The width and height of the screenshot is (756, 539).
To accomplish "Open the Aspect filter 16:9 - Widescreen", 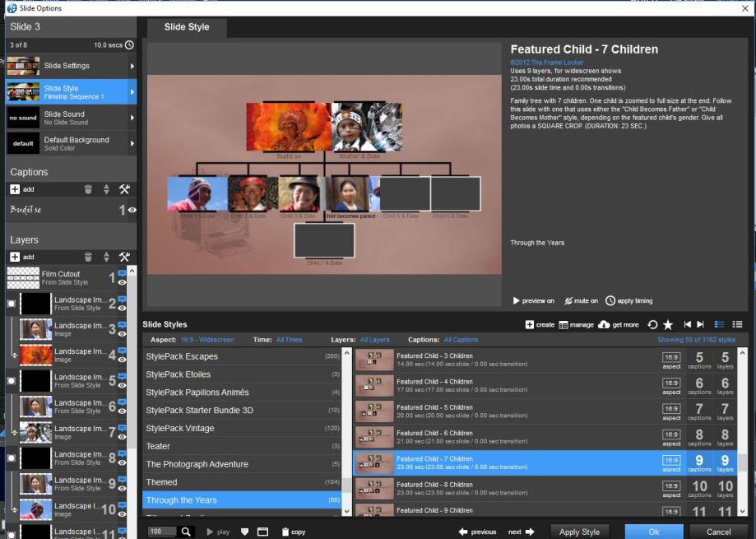I will click(x=206, y=340).
